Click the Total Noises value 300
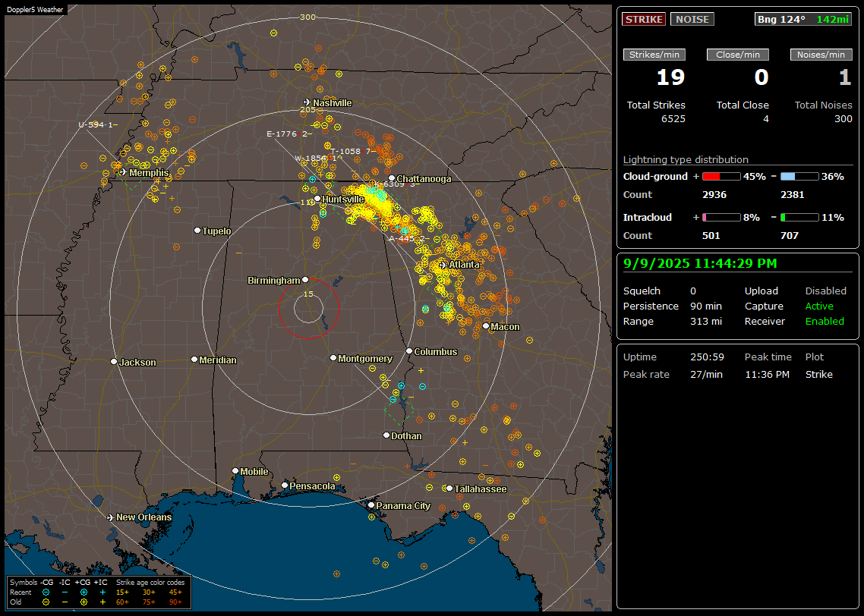Image resolution: width=864 pixels, height=616 pixels. [x=843, y=119]
